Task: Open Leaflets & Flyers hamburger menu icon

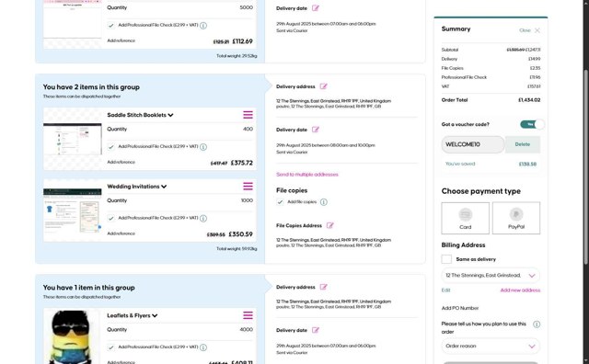Action: [x=248, y=315]
